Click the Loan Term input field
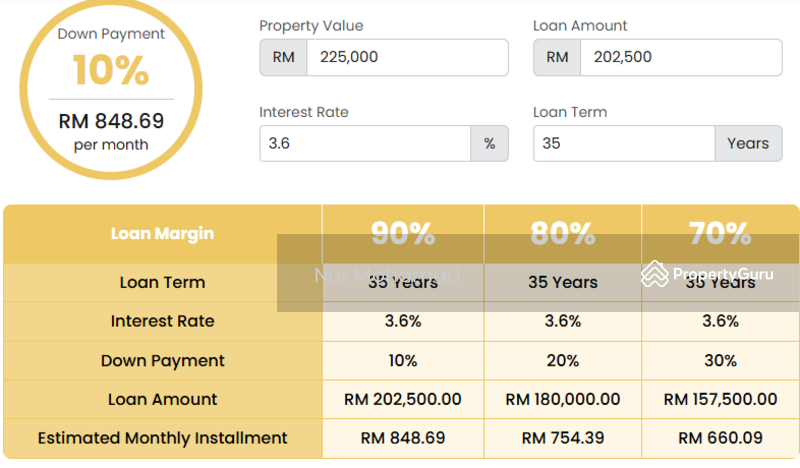Screen dimensions: 800x468 [x=624, y=143]
